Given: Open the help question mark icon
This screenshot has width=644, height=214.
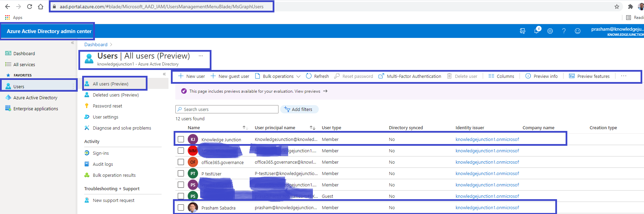Looking at the screenshot, I should click(x=564, y=31).
